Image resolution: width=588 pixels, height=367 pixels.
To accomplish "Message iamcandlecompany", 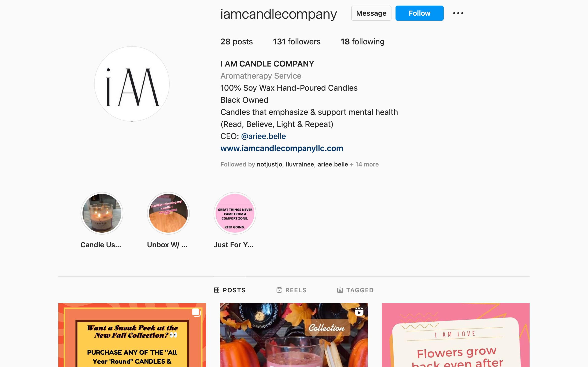I will 371,13.
